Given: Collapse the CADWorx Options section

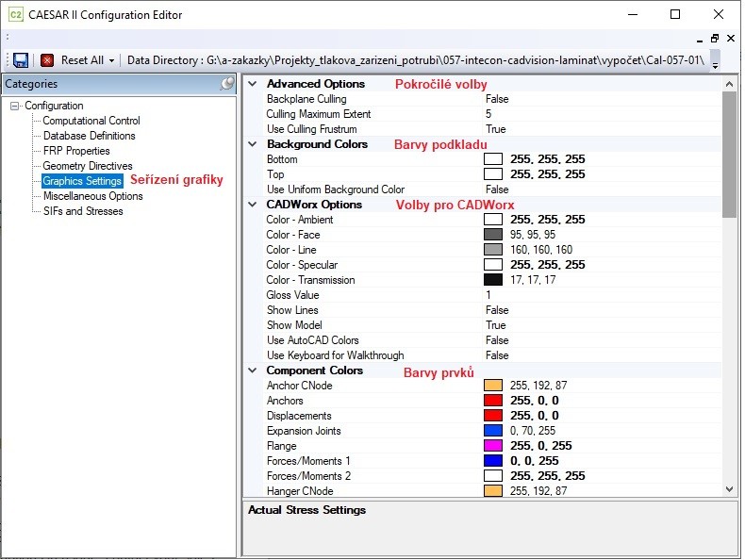Looking at the screenshot, I should 253,205.
